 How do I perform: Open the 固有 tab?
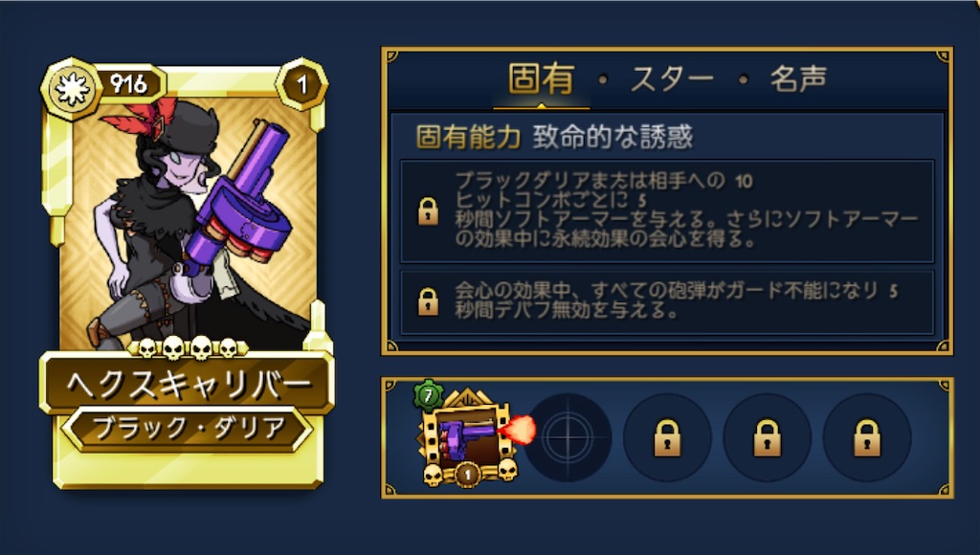pos(542,78)
